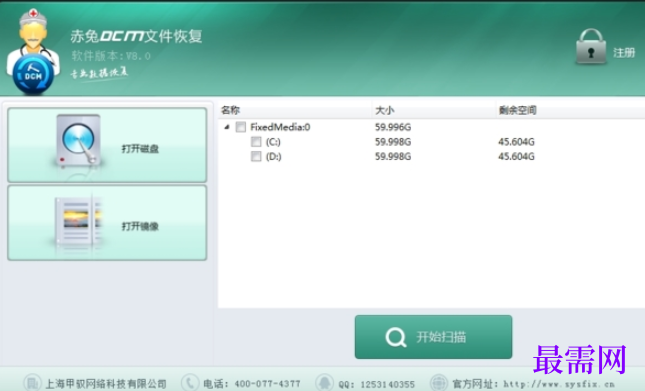Screen dimensions: 645x391
Task: Select the (C:) drive entry
Action: 273,142
